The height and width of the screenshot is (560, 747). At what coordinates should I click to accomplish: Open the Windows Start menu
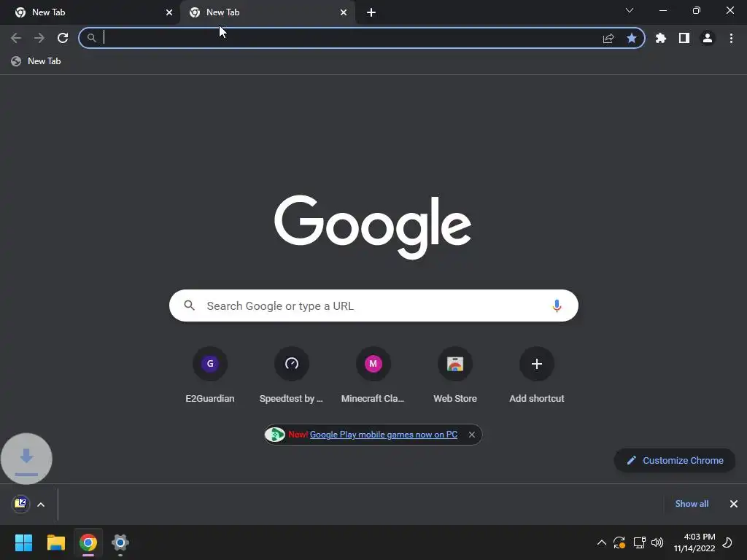point(23,542)
